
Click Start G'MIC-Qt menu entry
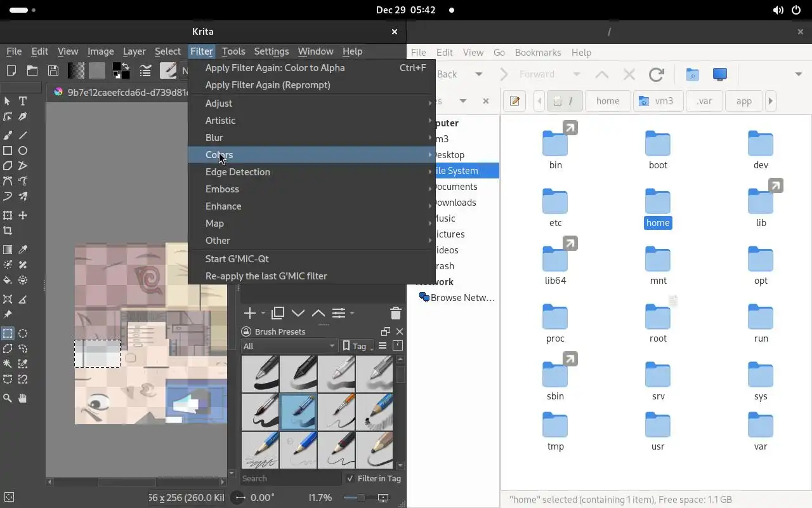[311, 258]
